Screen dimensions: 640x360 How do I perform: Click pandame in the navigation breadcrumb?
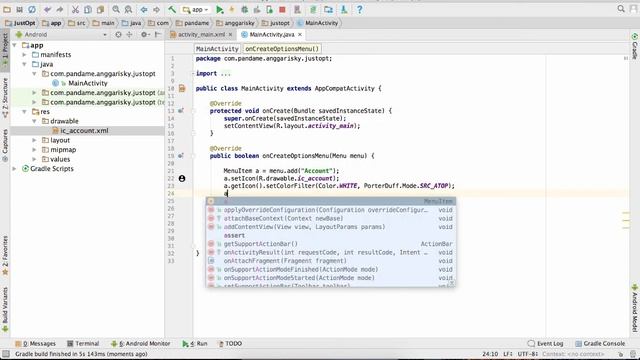pyautogui.click(x=193, y=23)
